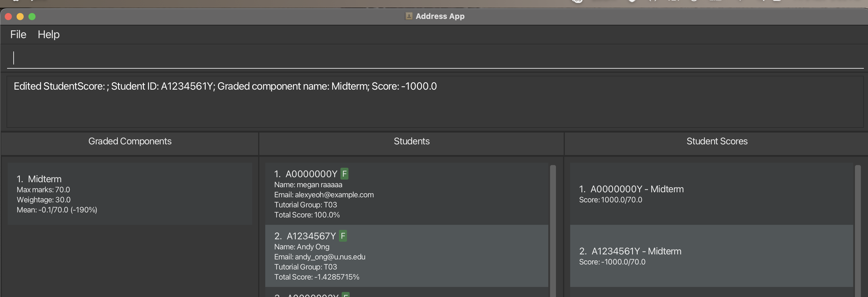868x297 pixels.
Task: Click Max marks: 70.0 text
Action: click(44, 190)
